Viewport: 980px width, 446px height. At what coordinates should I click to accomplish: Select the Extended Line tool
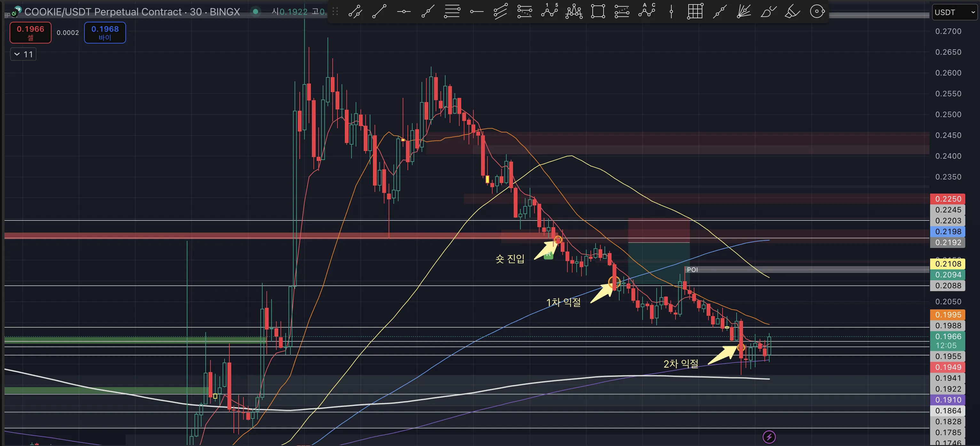point(719,12)
